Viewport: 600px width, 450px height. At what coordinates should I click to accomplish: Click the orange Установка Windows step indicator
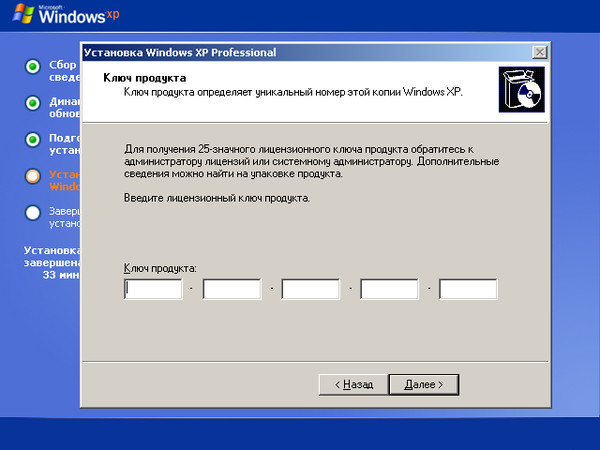pyautogui.click(x=33, y=176)
